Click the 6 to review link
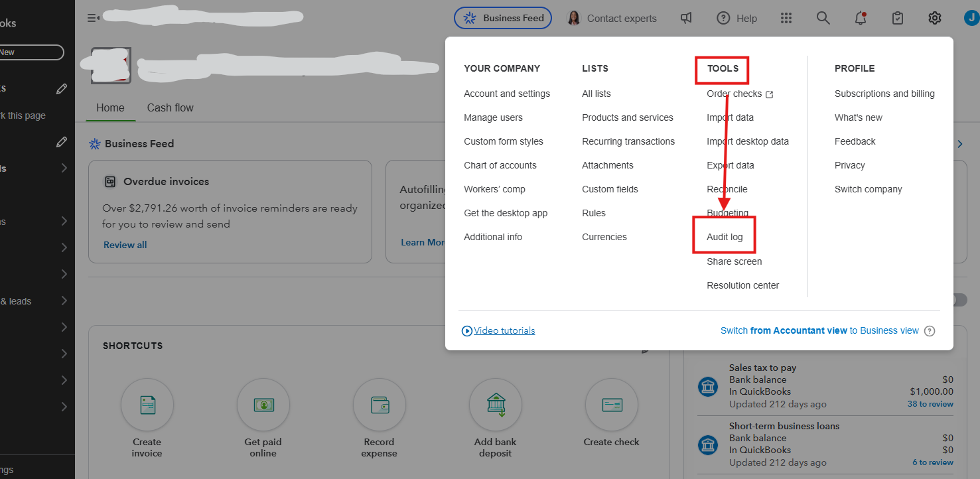This screenshot has width=980, height=479. 932,462
